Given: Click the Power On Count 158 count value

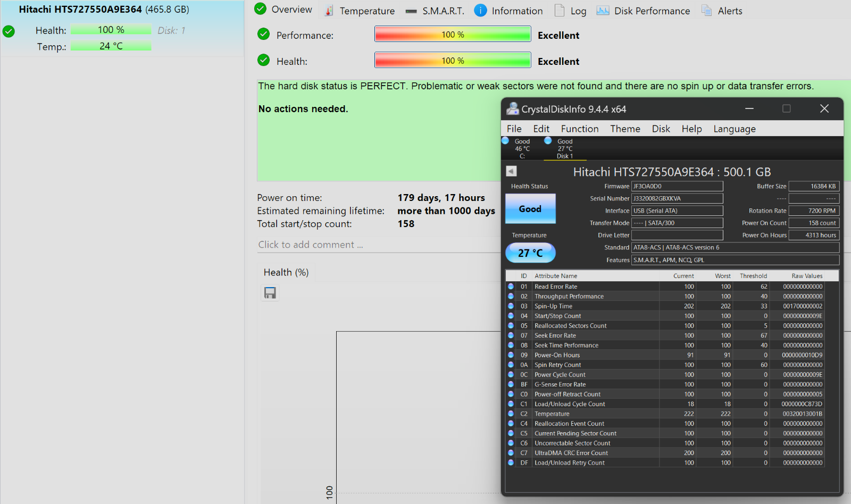Looking at the screenshot, I should (814, 223).
